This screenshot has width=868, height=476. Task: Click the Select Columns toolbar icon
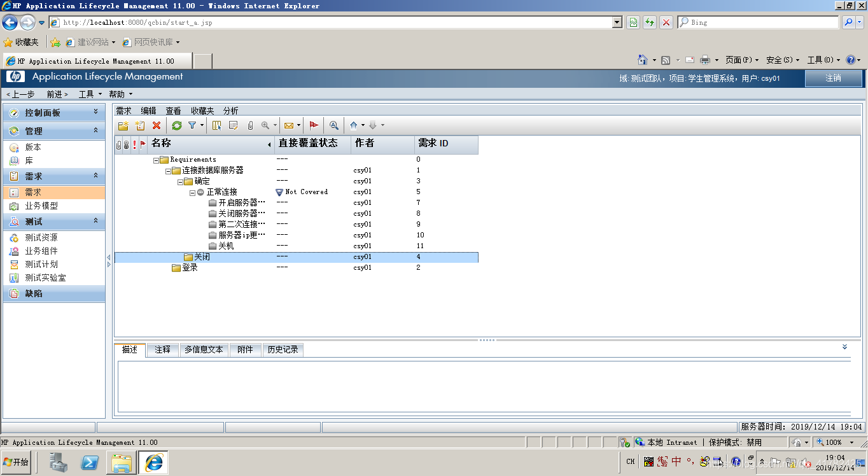[x=217, y=125]
